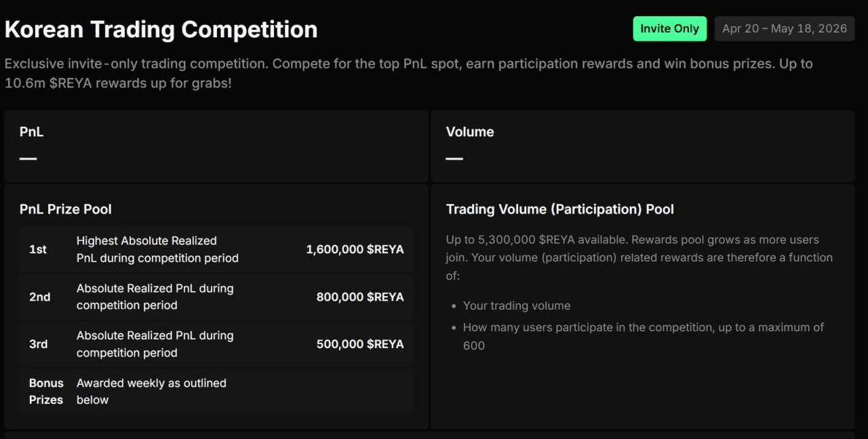Select the 1st place rank label
This screenshot has width=868, height=439.
[38, 249]
